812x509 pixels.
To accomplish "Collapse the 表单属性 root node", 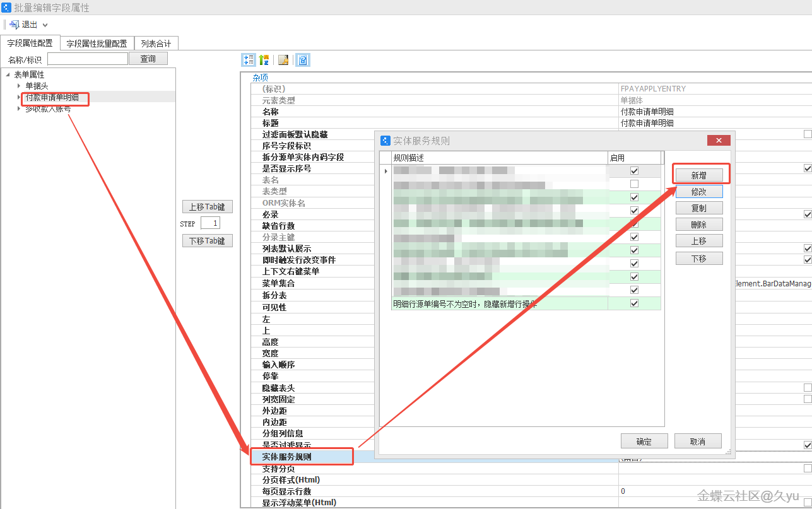I will coord(8,74).
